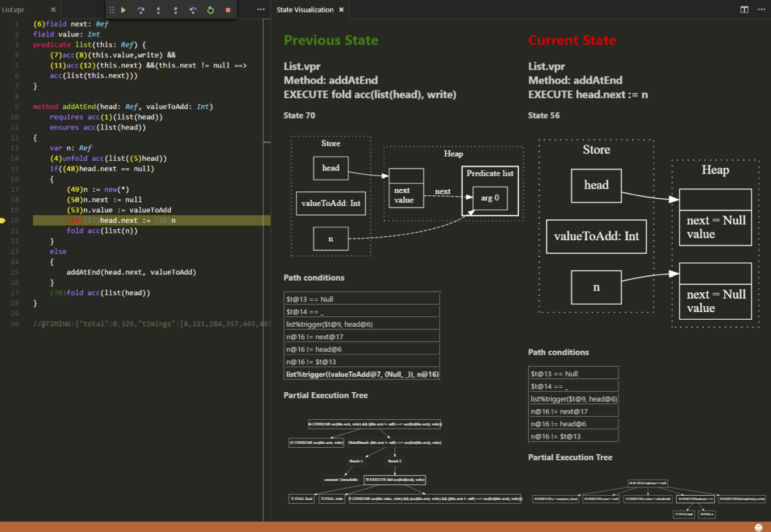
Task: Click 'addAtEnd(head.next, valueToAdd)' code line
Action: (x=132, y=272)
